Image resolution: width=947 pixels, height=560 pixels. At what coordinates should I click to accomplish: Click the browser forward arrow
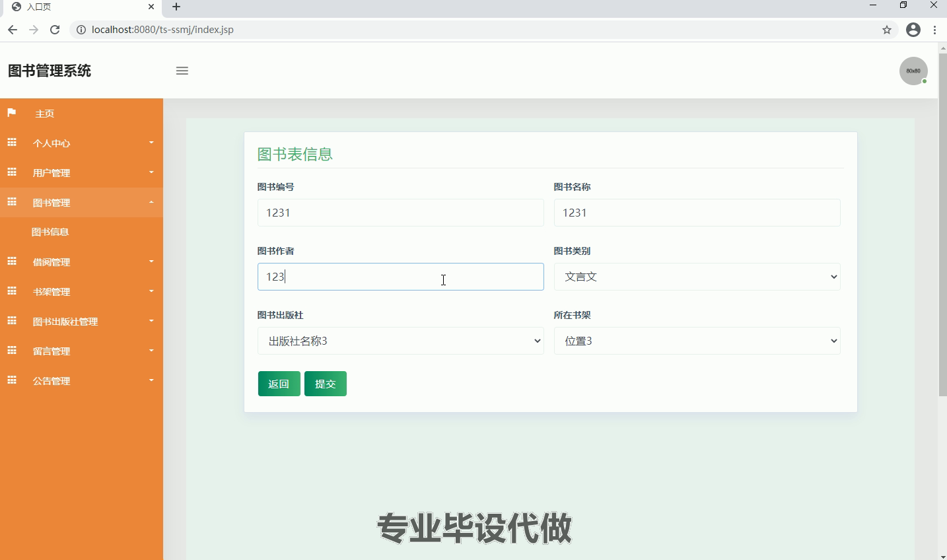click(x=34, y=30)
